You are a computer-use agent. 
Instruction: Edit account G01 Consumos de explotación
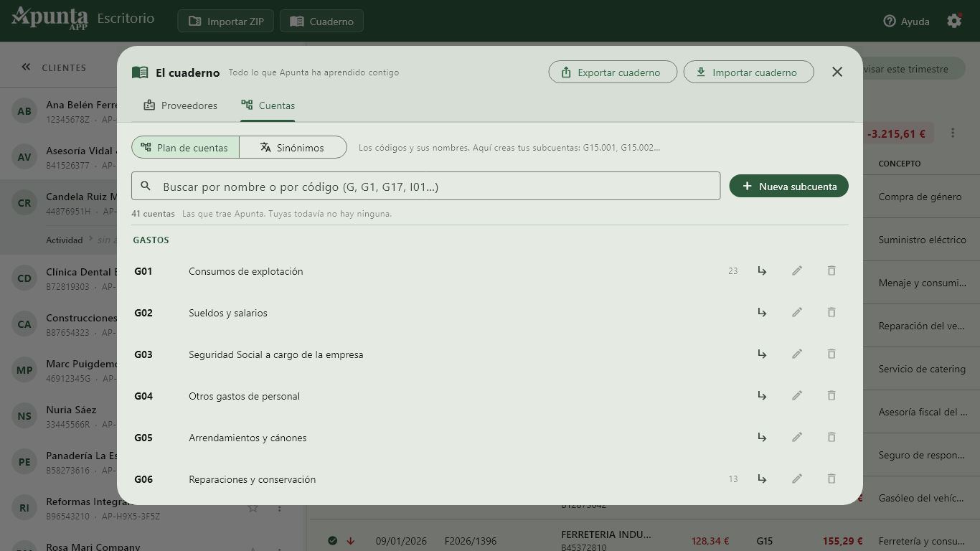(x=796, y=271)
